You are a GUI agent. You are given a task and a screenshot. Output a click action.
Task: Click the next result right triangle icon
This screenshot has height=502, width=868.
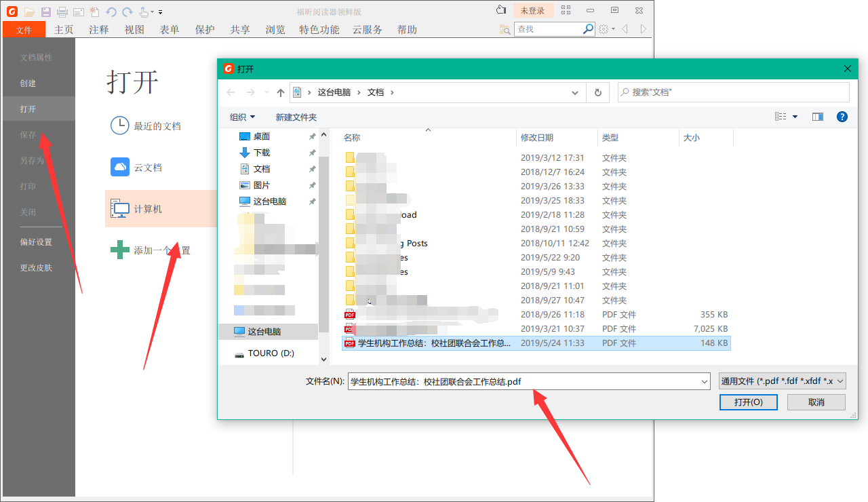pyautogui.click(x=643, y=29)
